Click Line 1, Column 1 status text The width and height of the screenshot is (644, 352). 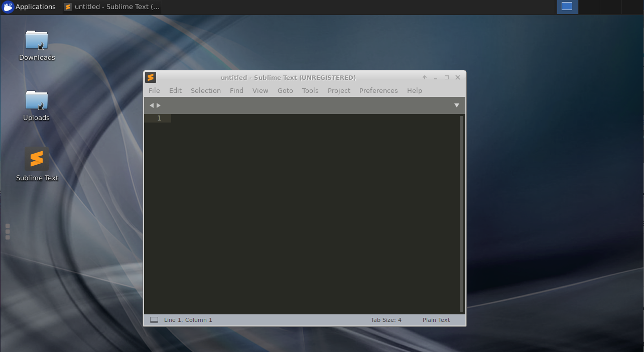[x=188, y=320]
